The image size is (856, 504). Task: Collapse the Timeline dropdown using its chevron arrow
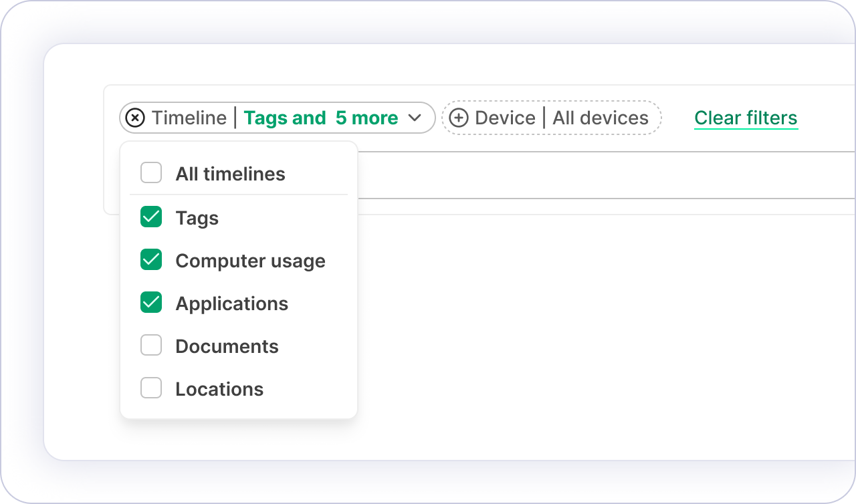tap(415, 118)
